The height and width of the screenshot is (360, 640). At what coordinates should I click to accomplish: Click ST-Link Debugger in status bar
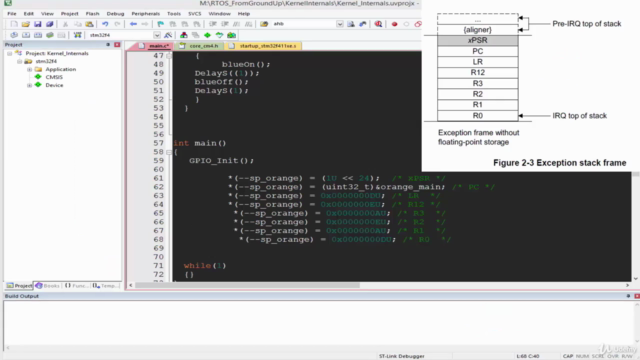401,356
